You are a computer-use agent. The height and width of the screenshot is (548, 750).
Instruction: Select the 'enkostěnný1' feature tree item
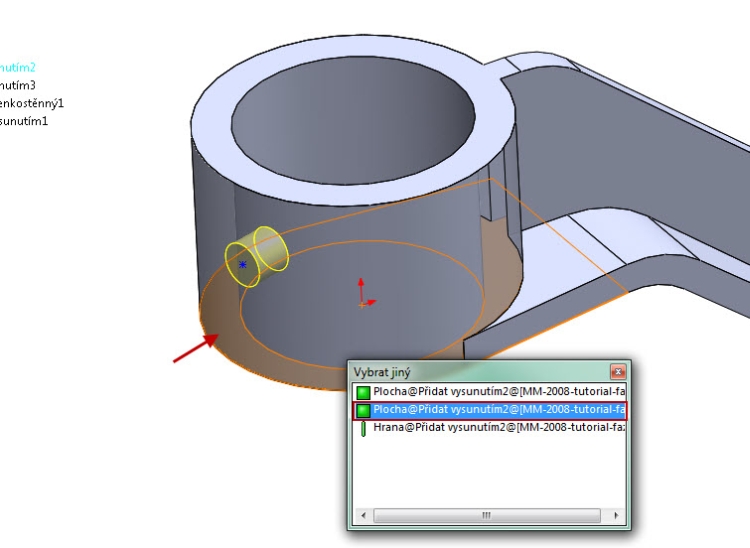tap(32, 103)
